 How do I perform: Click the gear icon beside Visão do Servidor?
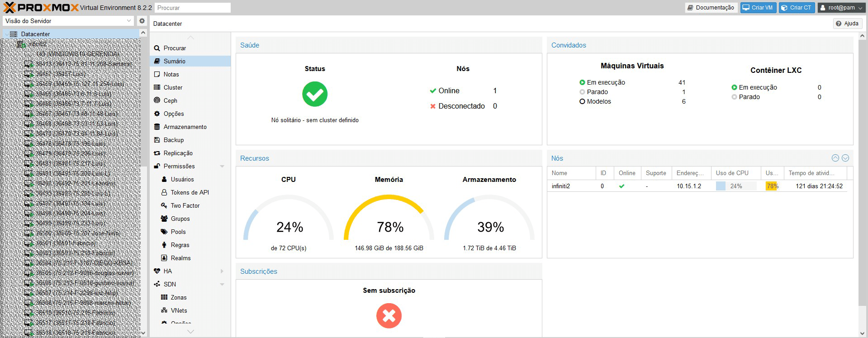(x=142, y=21)
